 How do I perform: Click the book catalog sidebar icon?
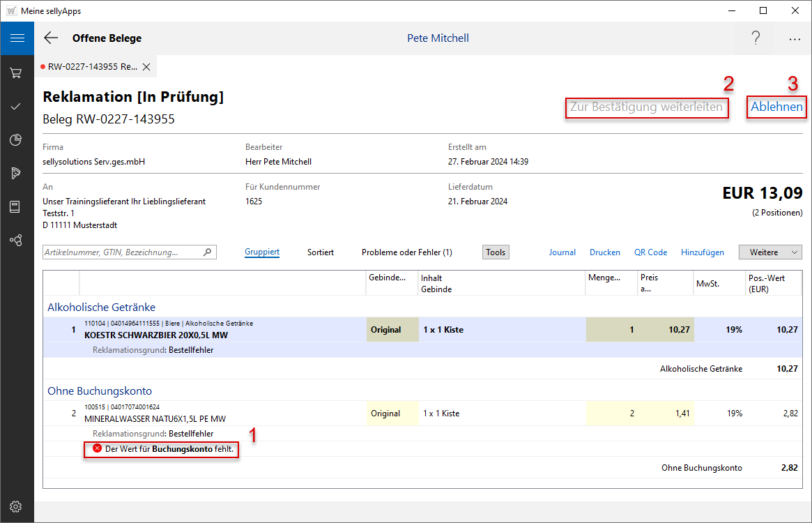point(16,207)
